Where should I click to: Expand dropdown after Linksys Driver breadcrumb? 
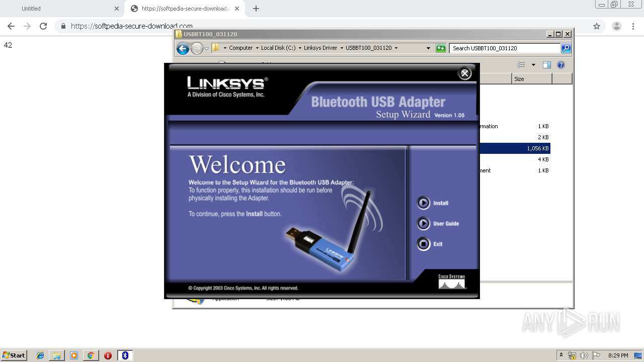tap(342, 48)
